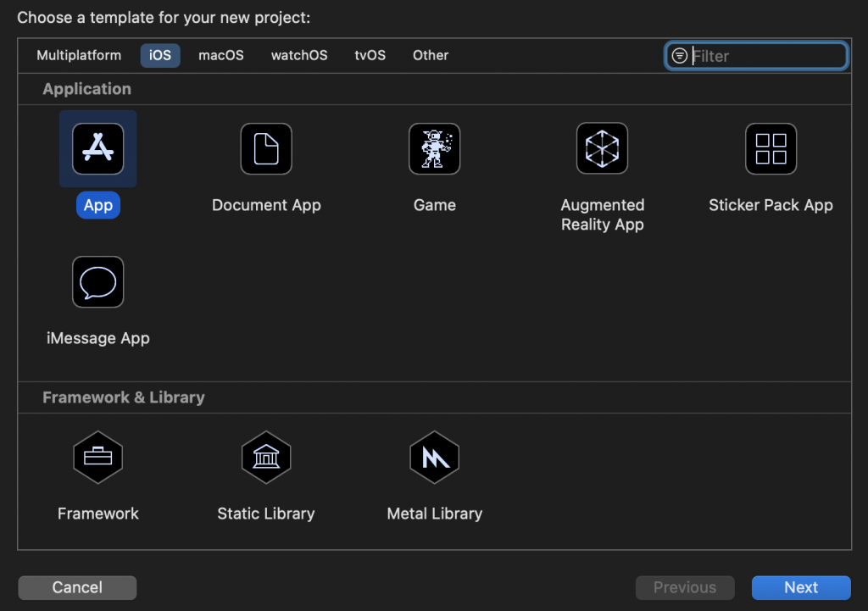Choose the iMessage App template icon
This screenshot has width=868, height=611.
98,281
